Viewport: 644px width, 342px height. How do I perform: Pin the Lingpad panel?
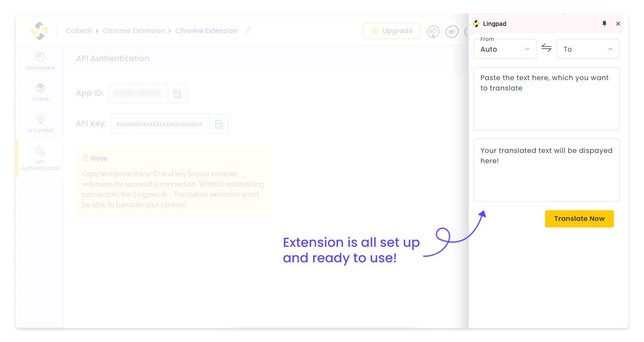click(x=604, y=24)
